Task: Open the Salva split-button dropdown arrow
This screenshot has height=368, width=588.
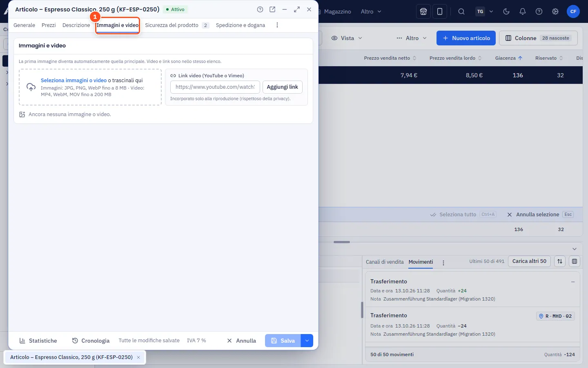Action: click(x=307, y=341)
